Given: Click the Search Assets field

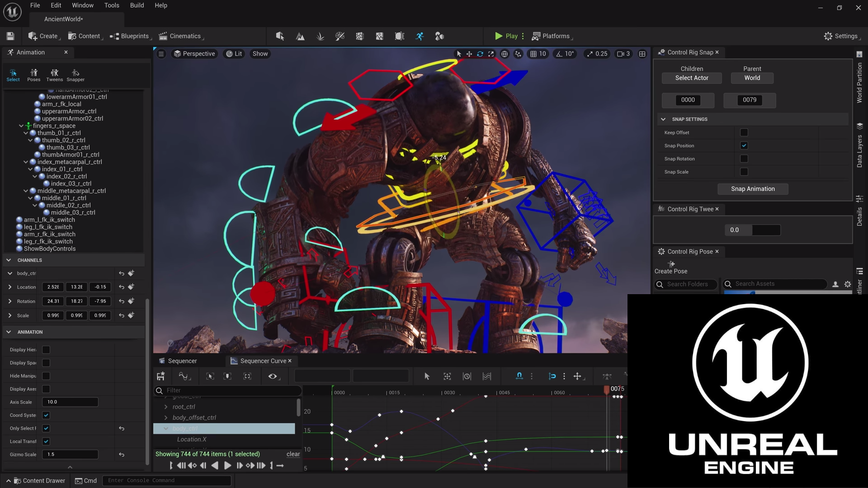Looking at the screenshot, I should [x=775, y=284].
